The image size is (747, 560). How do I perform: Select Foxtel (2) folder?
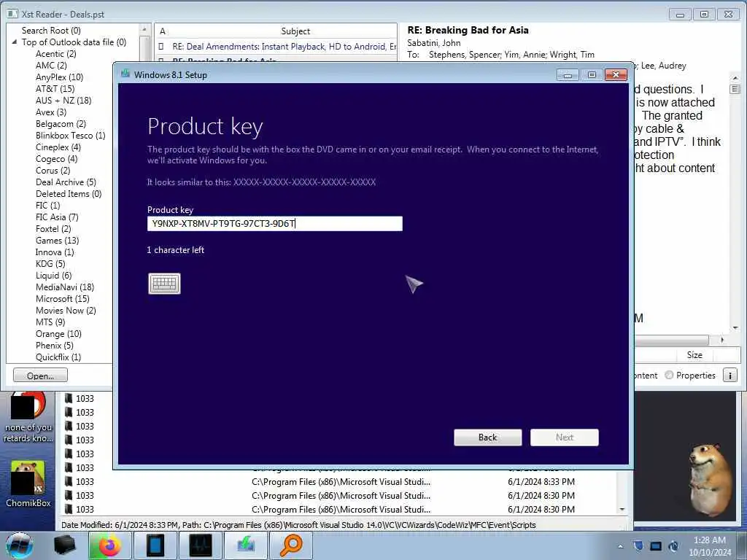(x=53, y=228)
